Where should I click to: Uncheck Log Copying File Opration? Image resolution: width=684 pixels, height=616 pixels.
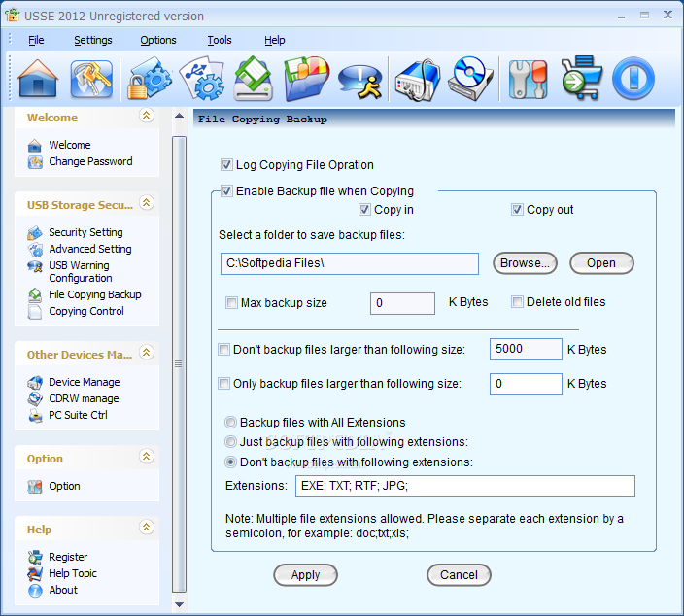click(226, 165)
